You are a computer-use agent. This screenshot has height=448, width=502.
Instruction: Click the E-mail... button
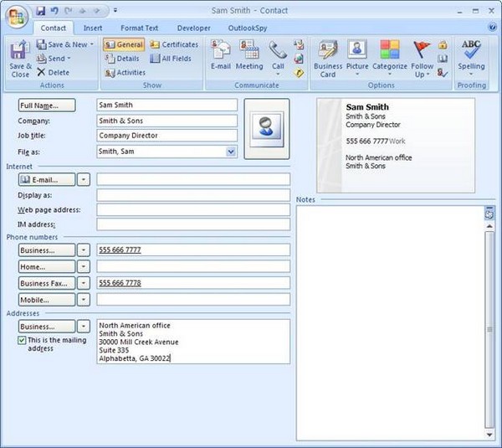(x=47, y=179)
